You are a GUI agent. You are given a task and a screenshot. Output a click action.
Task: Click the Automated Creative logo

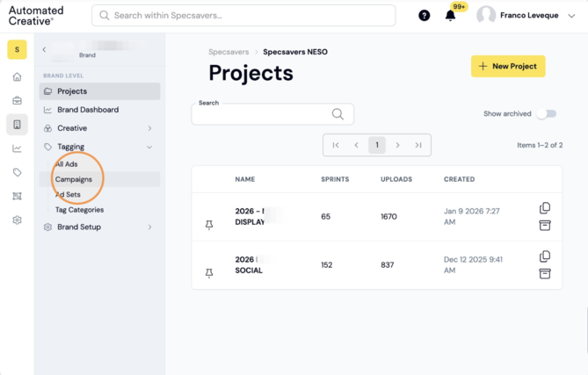36,16
